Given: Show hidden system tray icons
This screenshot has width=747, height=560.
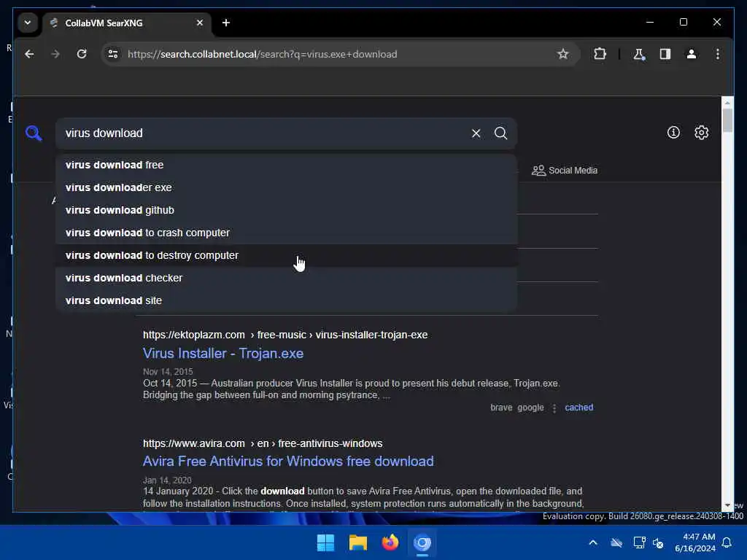Looking at the screenshot, I should pyautogui.click(x=593, y=542).
